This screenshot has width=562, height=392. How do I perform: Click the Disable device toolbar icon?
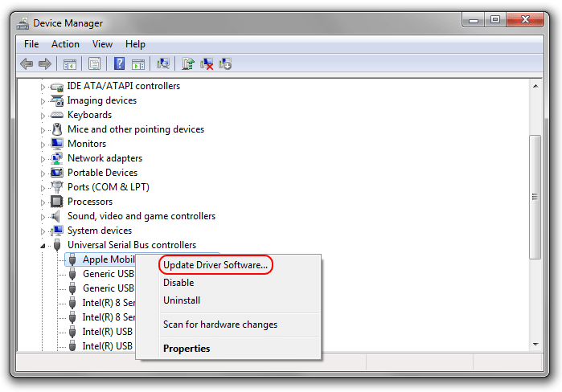click(x=225, y=64)
